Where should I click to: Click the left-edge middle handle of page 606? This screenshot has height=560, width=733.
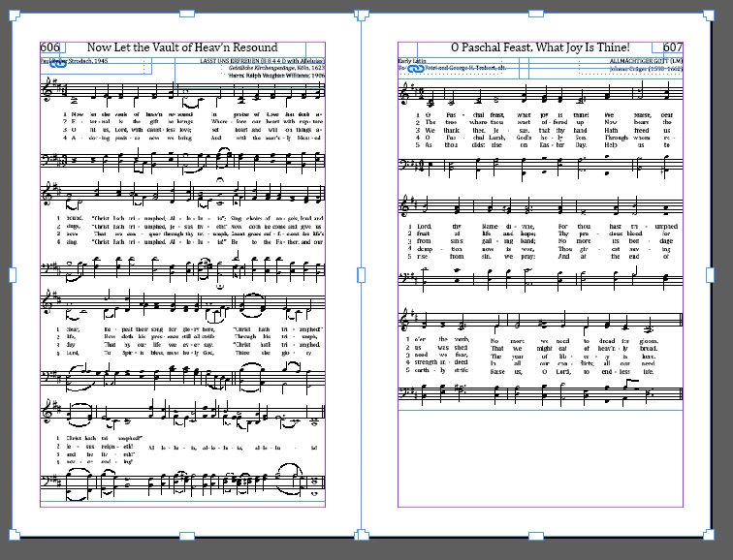point(13,275)
